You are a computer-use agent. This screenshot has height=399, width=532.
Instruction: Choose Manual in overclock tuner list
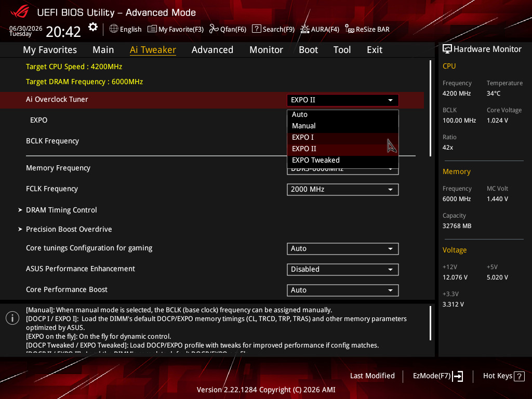pyautogui.click(x=343, y=126)
